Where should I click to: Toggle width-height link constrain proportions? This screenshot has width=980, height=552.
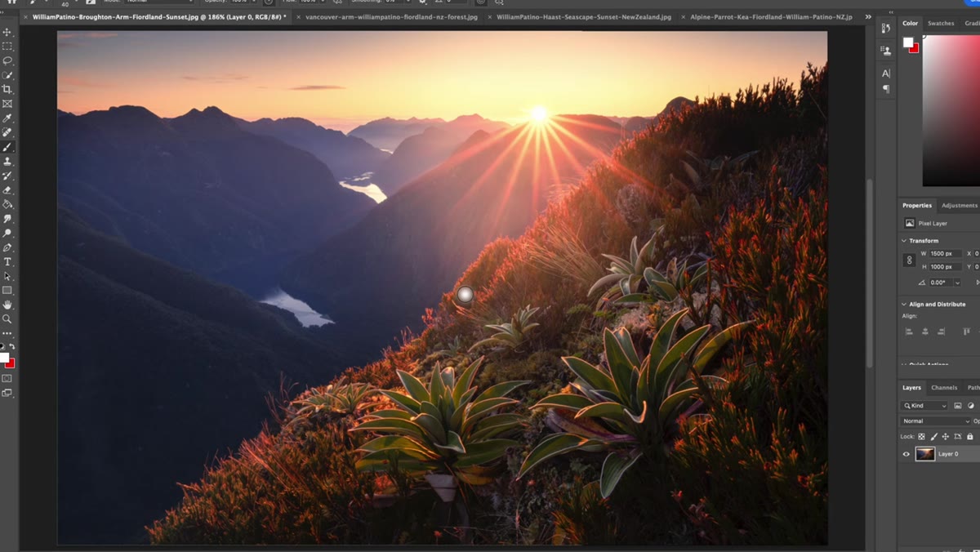pos(909,260)
